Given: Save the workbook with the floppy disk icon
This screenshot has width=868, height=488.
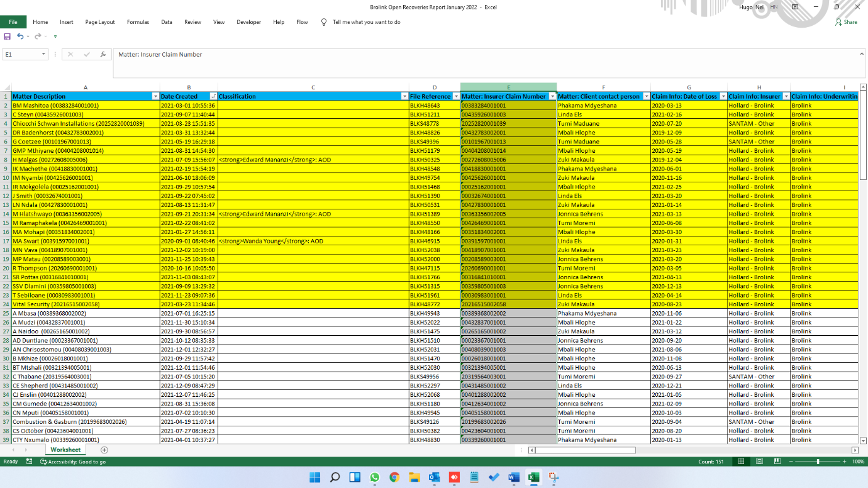Looking at the screenshot, I should pyautogui.click(x=8, y=36).
